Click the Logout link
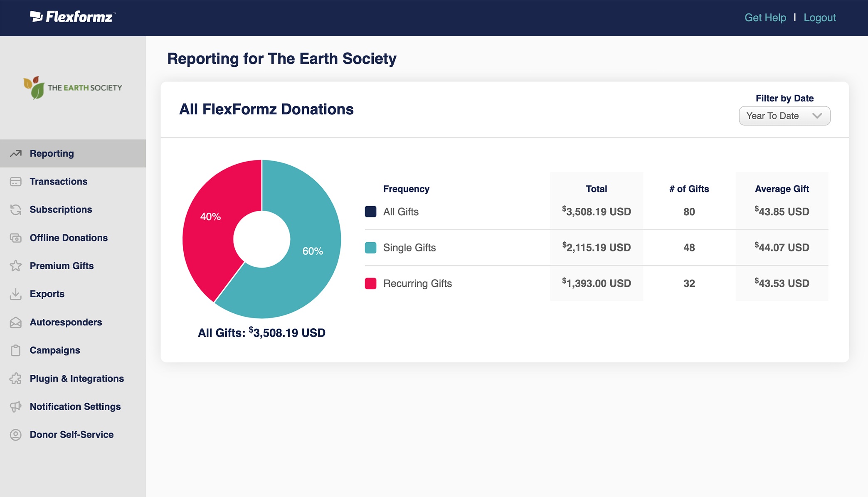Screen dimensions: 868x497 [819, 18]
